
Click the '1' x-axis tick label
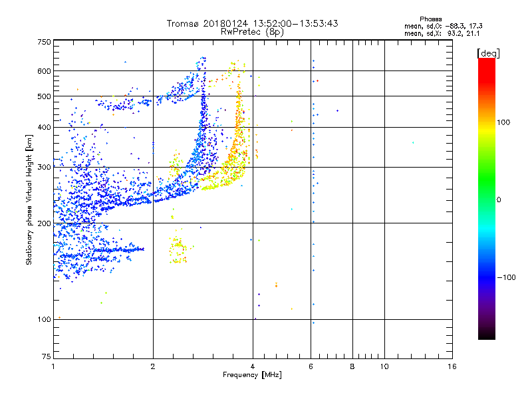click(x=53, y=366)
